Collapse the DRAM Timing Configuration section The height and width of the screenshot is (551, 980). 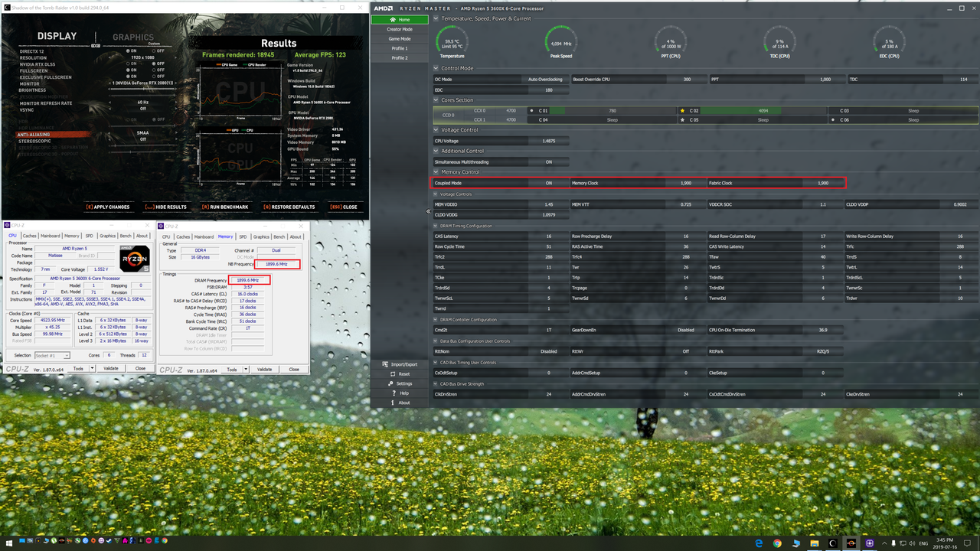436,226
